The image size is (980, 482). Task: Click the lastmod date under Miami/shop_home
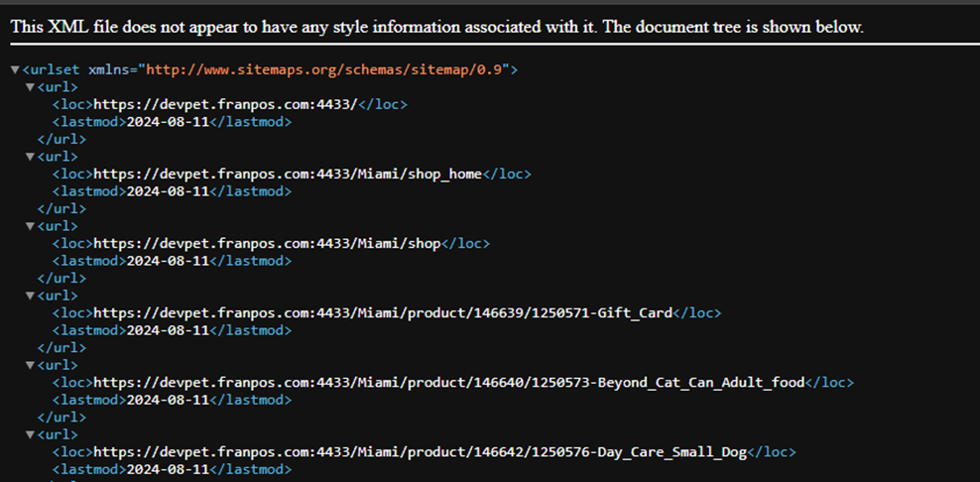168,191
